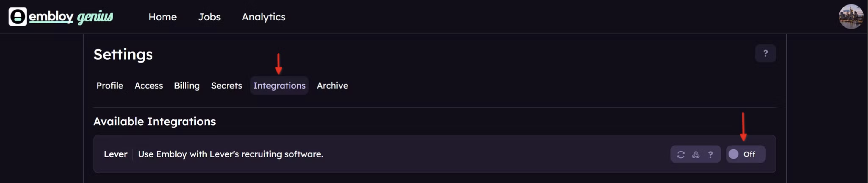The width and height of the screenshot is (868, 183).
Task: Click the Lever integration name
Action: [116, 154]
